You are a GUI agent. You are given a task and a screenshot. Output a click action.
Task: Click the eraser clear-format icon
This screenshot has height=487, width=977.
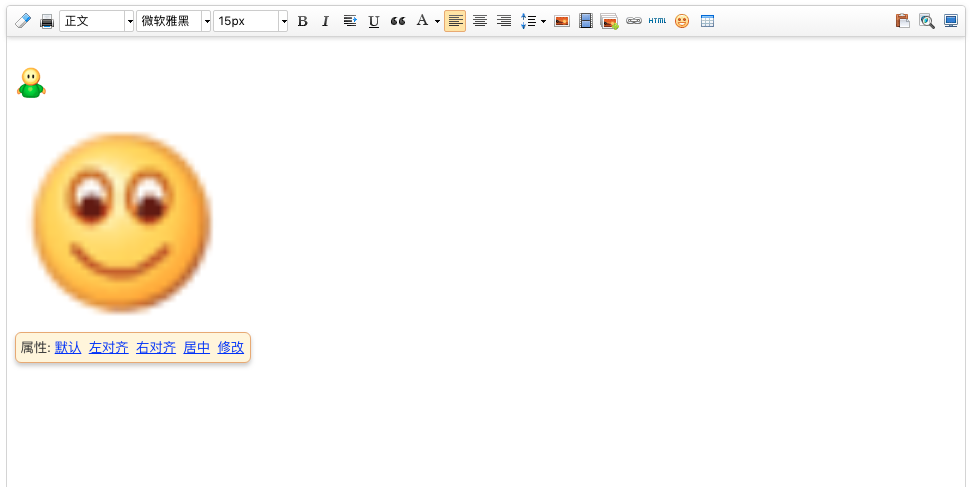coord(22,21)
